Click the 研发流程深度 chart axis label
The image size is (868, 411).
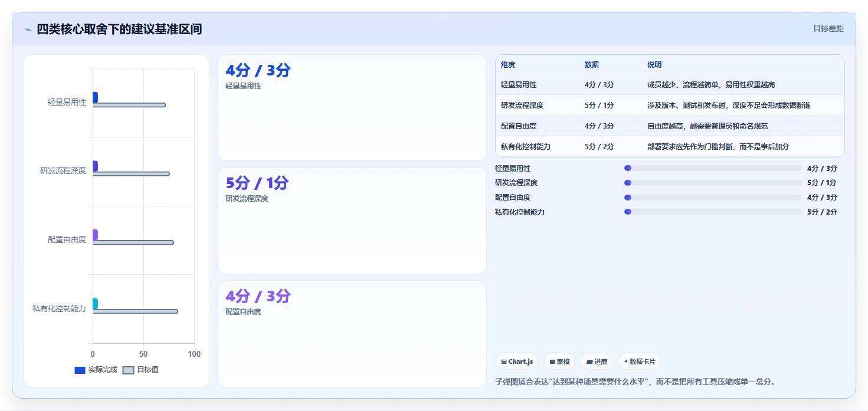pos(63,171)
